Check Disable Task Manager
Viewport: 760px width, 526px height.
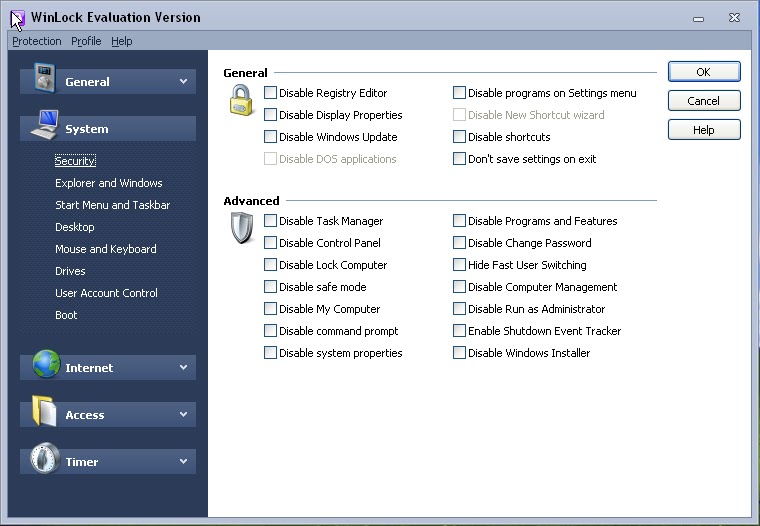pyautogui.click(x=270, y=221)
